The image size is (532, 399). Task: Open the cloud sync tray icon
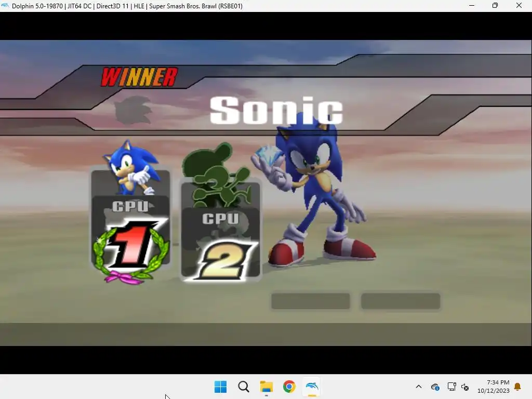[x=435, y=387]
